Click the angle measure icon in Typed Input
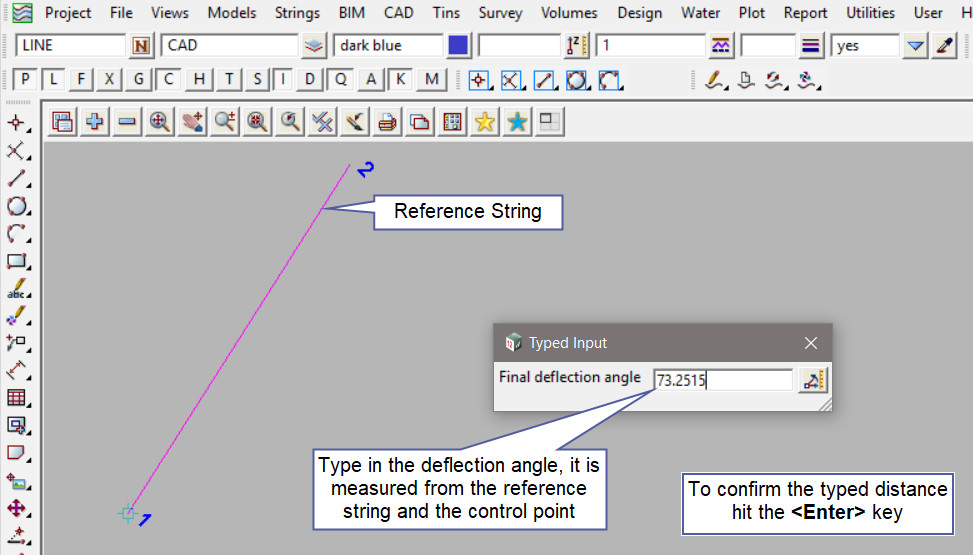Image resolution: width=973 pixels, height=555 pixels. point(813,380)
